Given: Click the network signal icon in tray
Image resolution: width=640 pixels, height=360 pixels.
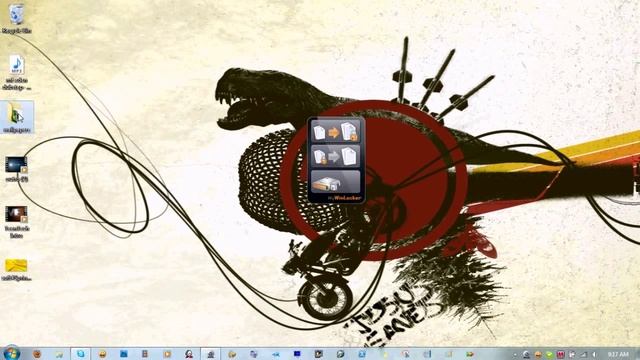Looking at the screenshot, I should click(584, 354).
